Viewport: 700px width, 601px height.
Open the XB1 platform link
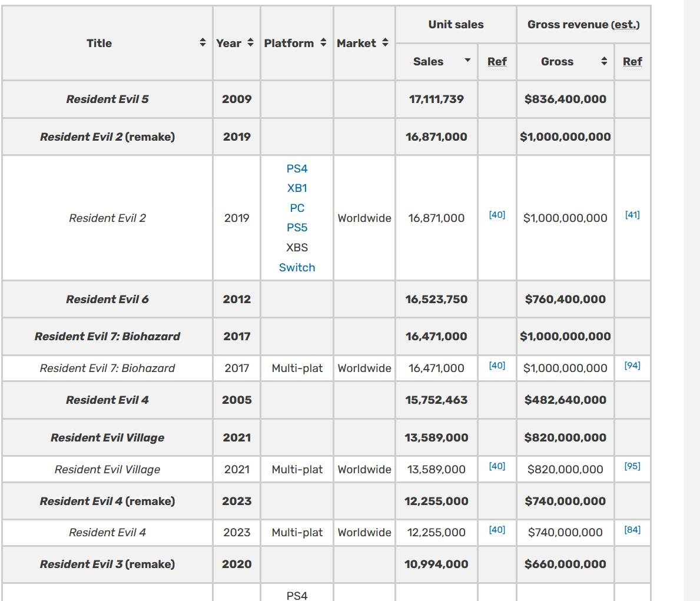click(297, 188)
